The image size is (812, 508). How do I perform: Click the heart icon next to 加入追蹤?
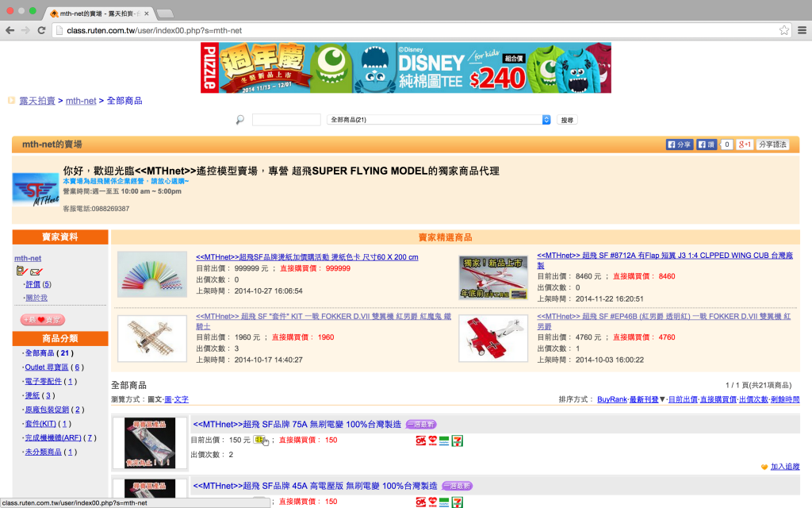[764, 467]
